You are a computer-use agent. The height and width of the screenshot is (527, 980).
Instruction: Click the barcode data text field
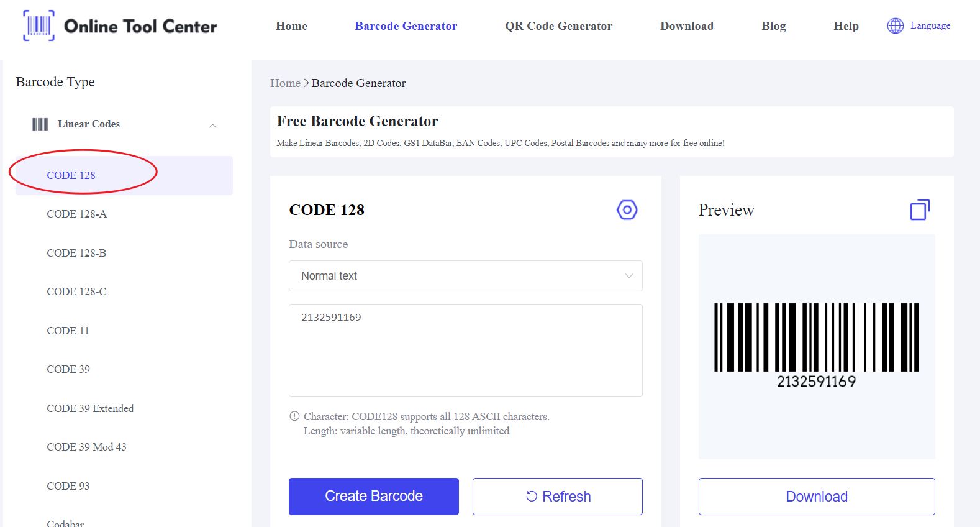click(x=465, y=350)
